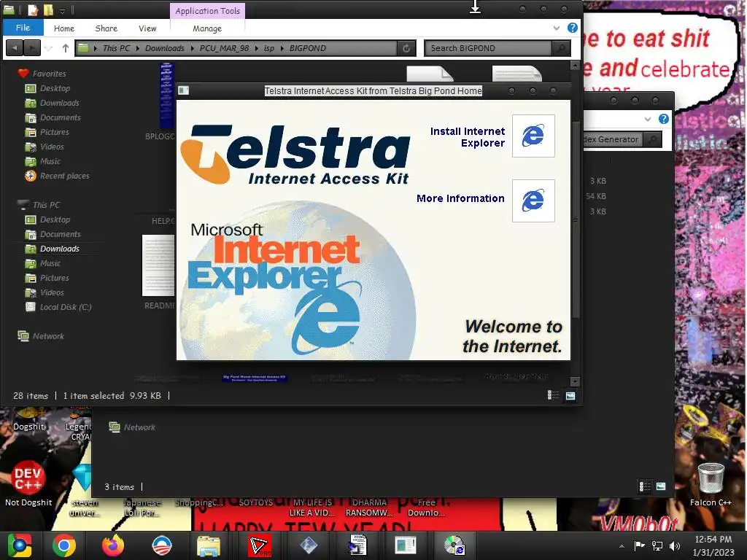The image size is (747, 560).
Task: Open the File menu in Explorer
Action: 23,28
